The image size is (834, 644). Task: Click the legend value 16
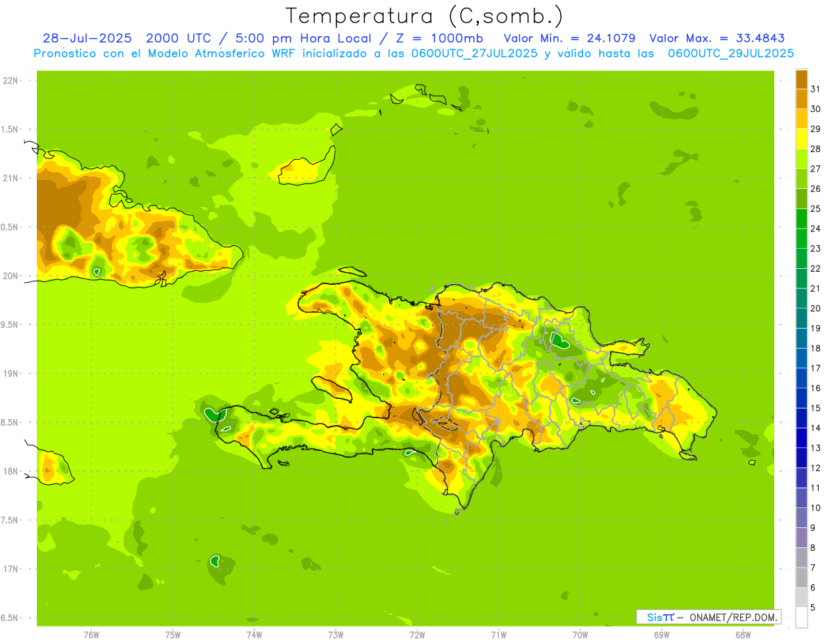point(815,388)
